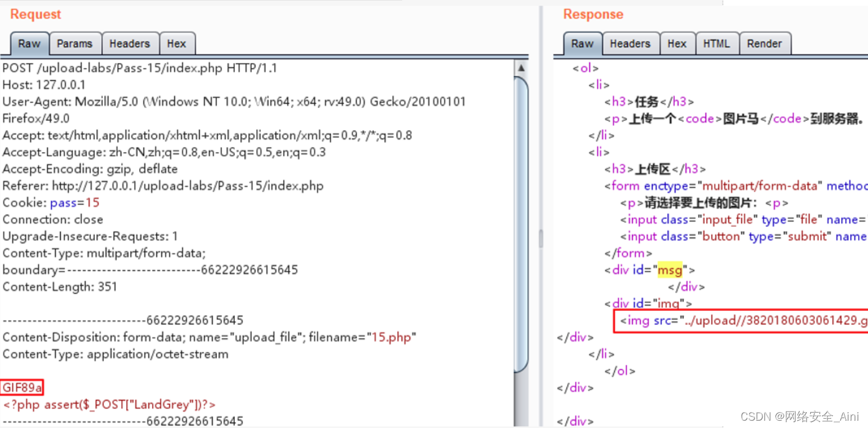Click the Host: 127.0.0.1 header line
Screen dimensions: 868x428
click(x=44, y=85)
